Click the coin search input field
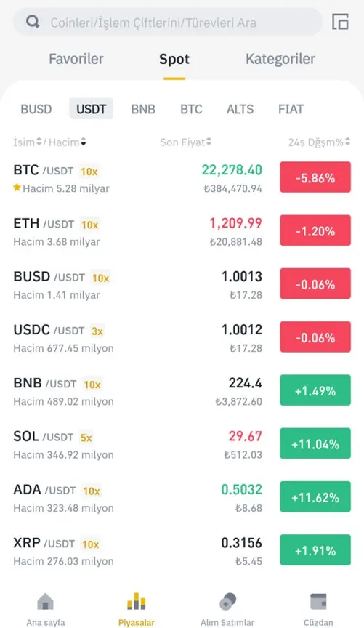Screen dimensions: 364x628 coord(168,22)
